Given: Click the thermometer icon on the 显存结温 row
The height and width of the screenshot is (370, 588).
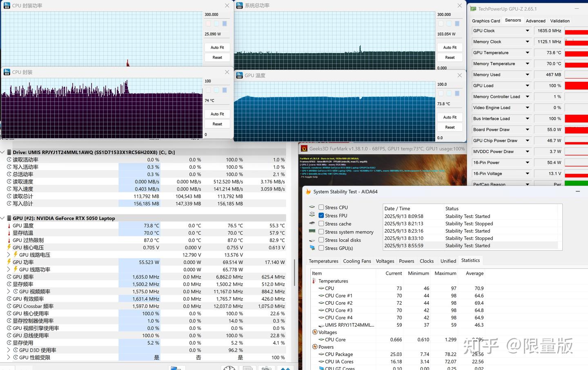Looking at the screenshot, I should point(9,233).
